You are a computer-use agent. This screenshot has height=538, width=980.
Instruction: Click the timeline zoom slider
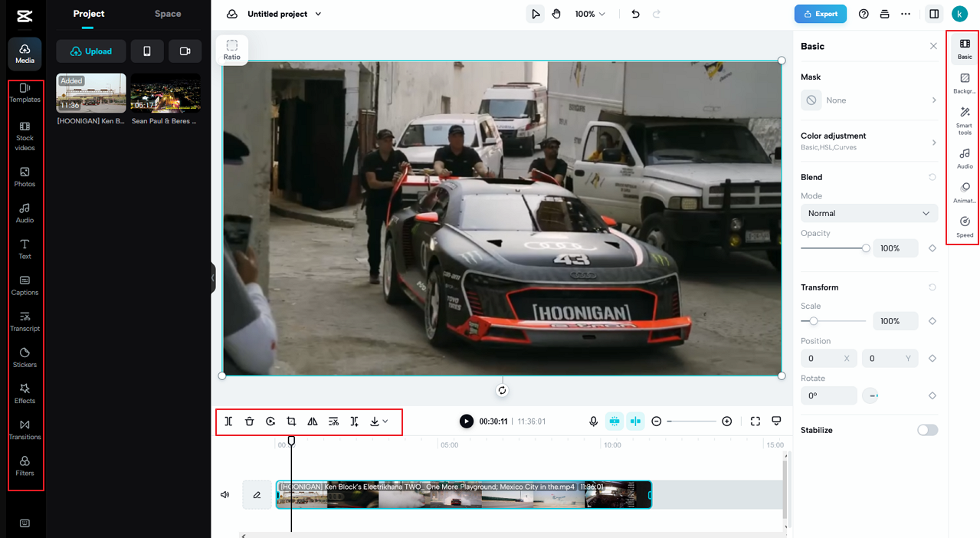tap(692, 422)
